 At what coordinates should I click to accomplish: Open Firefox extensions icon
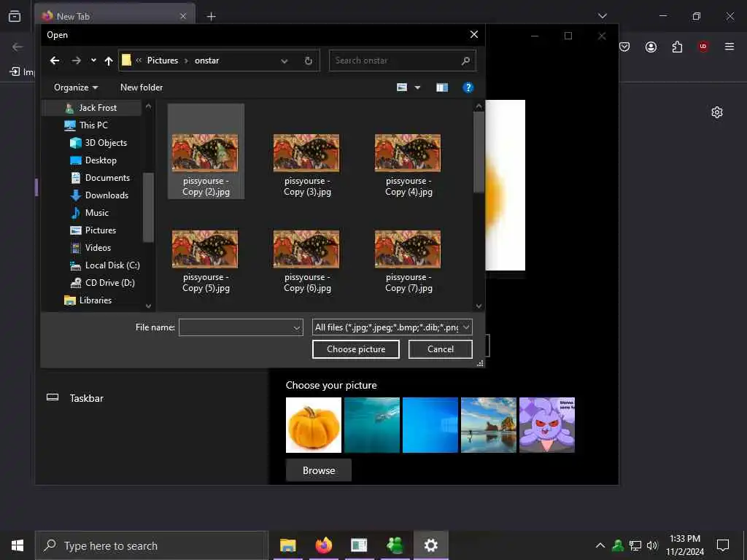[x=677, y=47]
